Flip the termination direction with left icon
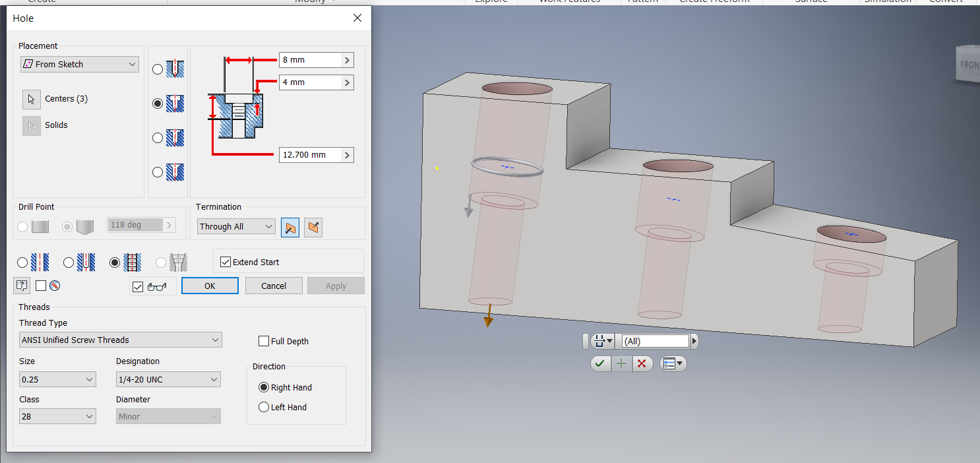The height and width of the screenshot is (463, 980). coord(290,228)
